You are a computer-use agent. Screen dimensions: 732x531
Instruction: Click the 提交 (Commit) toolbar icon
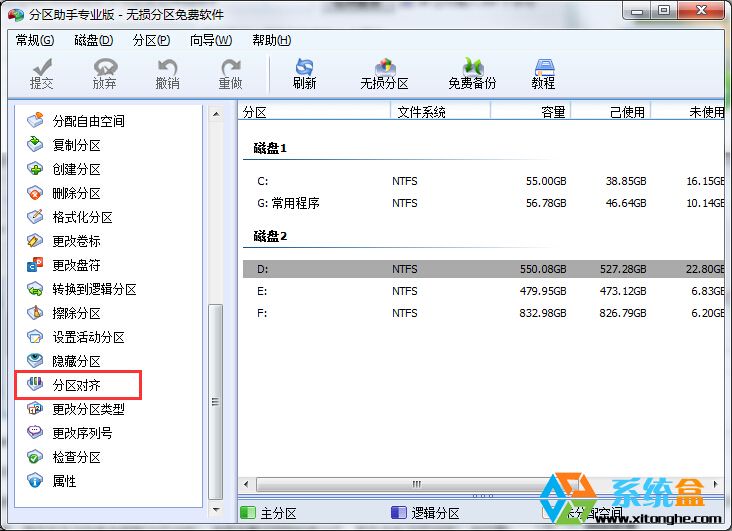click(x=42, y=73)
